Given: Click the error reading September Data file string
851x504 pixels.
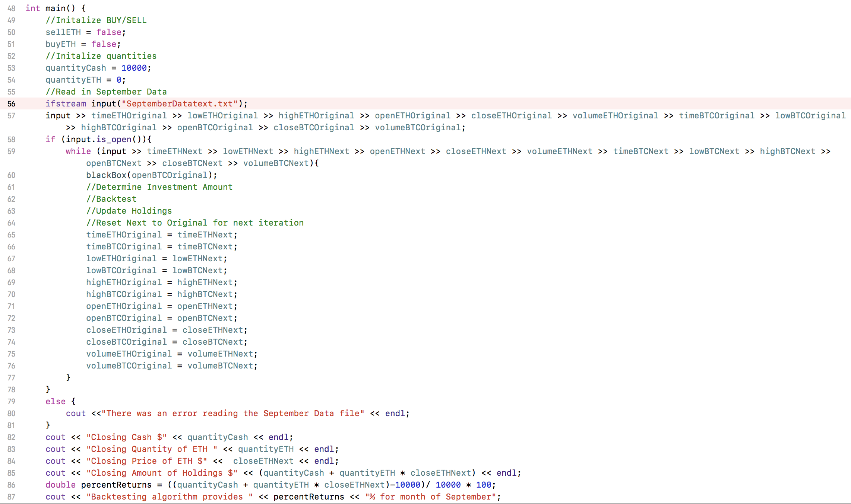Looking at the screenshot, I should 232,414.
